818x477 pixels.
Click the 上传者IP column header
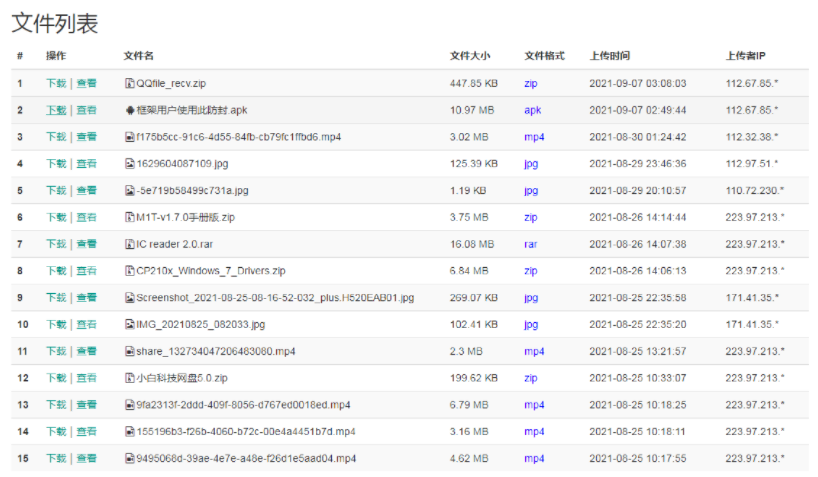[745, 56]
